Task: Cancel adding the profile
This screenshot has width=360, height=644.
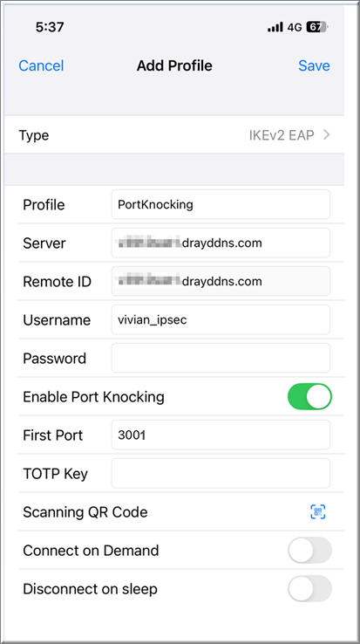Action: pyautogui.click(x=41, y=65)
